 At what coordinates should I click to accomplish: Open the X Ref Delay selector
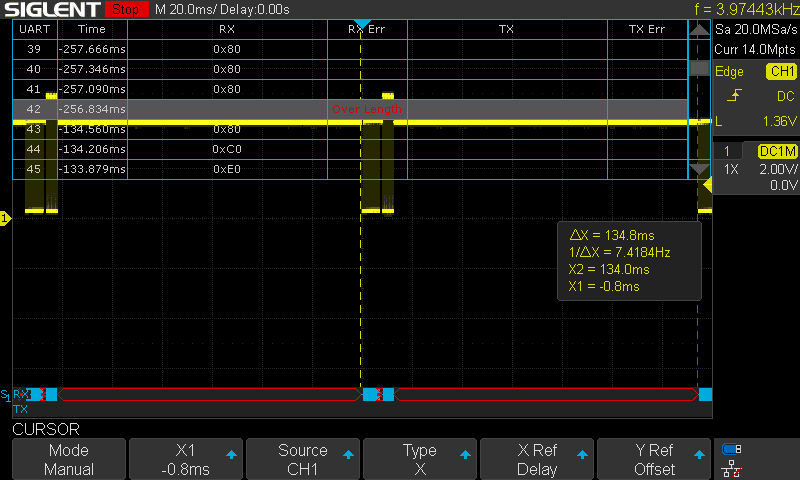pos(536,460)
